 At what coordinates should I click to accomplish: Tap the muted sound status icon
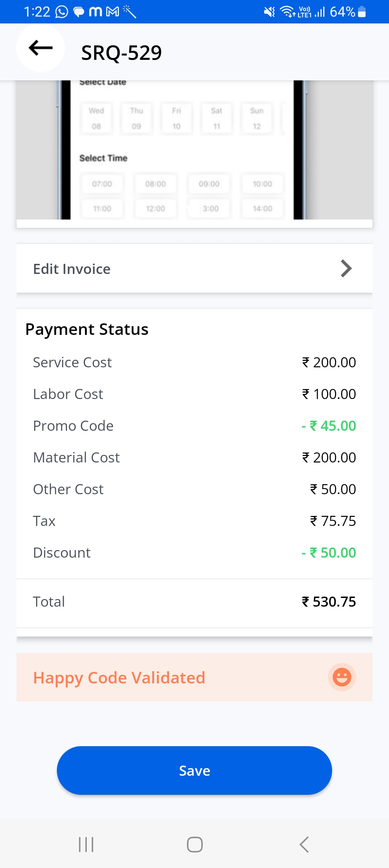coord(269,12)
